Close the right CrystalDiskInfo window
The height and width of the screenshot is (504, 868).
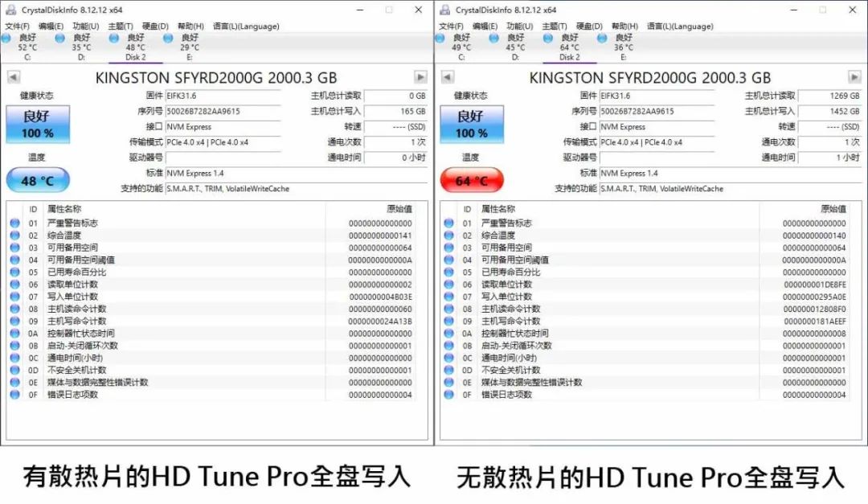pyautogui.click(x=853, y=10)
